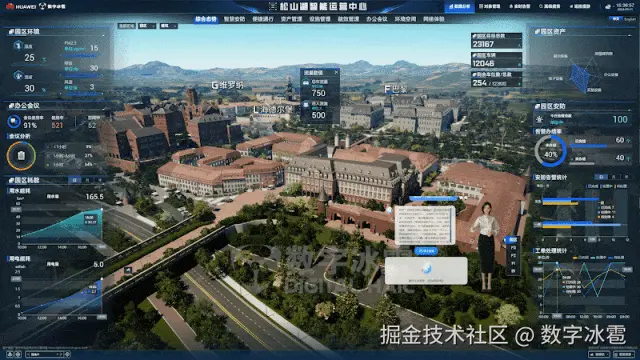This screenshot has width=640, height=360.
Task: Select the year toggle in 园区能耗 panel
Action: point(100,180)
